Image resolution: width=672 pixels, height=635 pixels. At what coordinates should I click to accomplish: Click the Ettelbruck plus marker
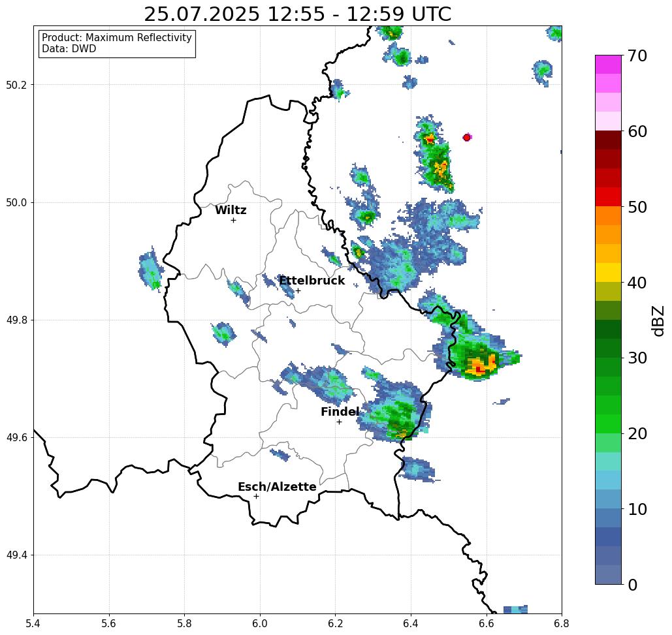(298, 291)
